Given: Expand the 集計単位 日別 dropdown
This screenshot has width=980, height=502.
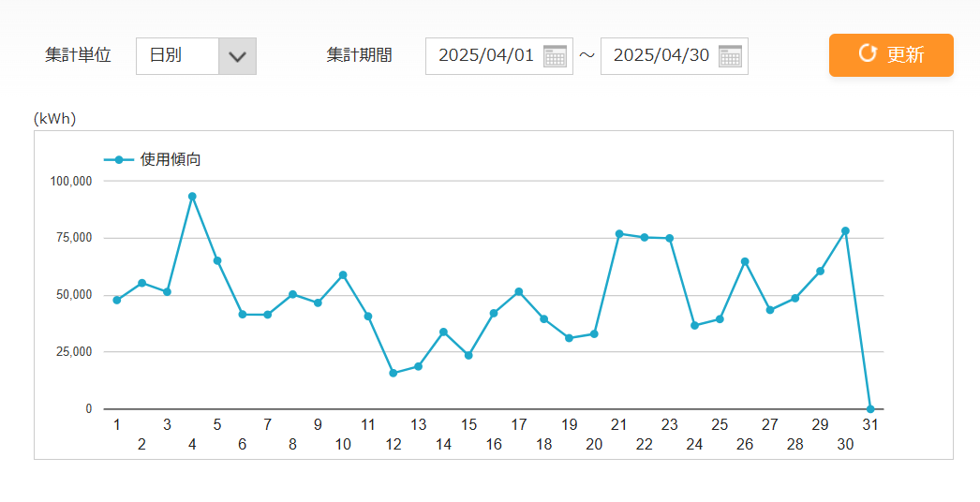Looking at the screenshot, I should coord(237,56).
